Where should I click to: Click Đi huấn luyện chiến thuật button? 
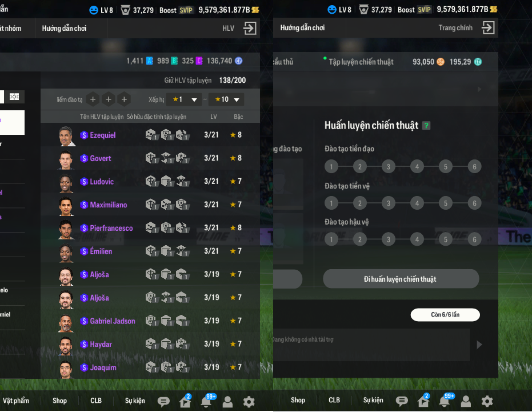401,279
